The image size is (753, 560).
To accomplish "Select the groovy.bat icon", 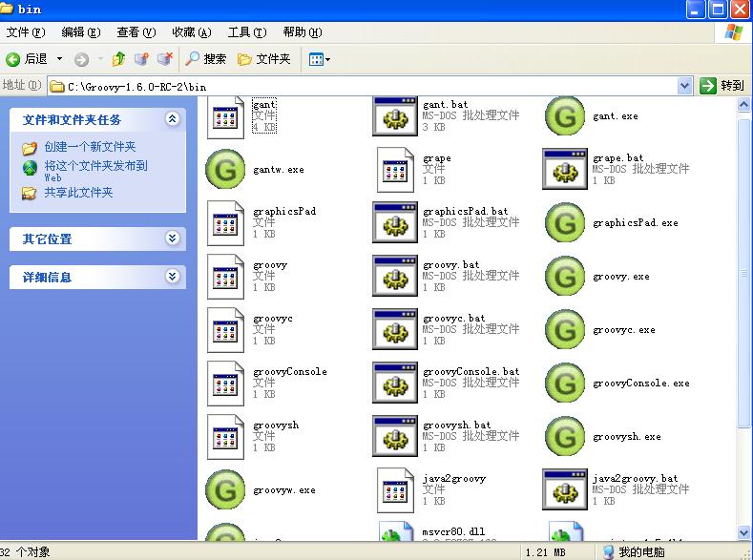I will pyautogui.click(x=395, y=276).
